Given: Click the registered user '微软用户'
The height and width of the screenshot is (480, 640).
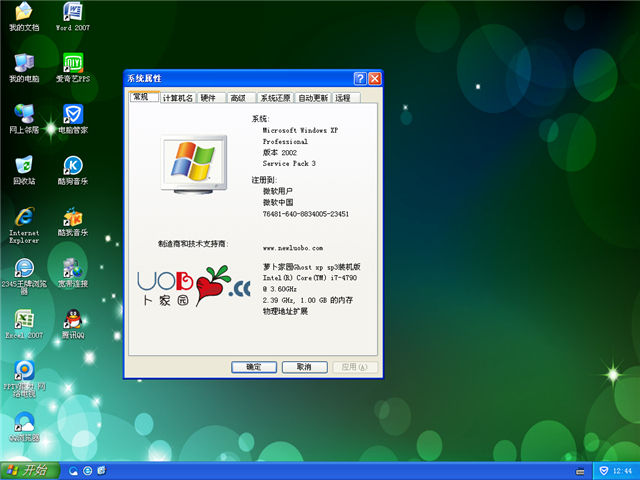Looking at the screenshot, I should coord(278,191).
